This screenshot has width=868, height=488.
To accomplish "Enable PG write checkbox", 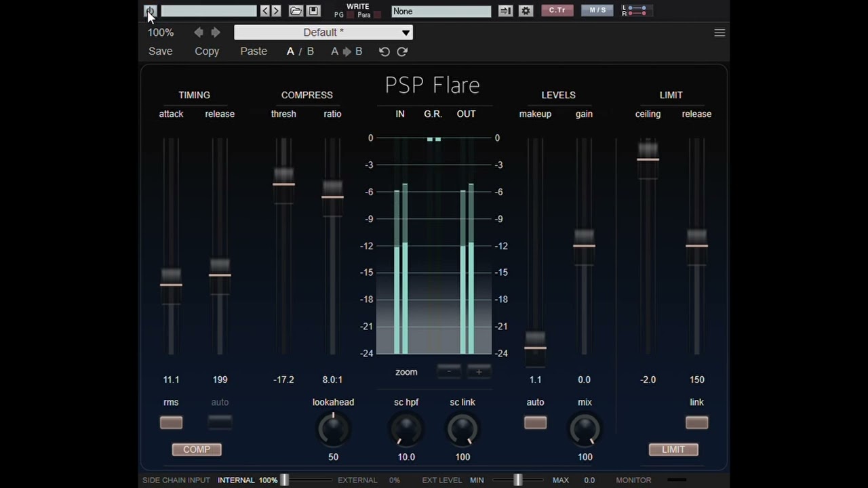I will coord(351,15).
